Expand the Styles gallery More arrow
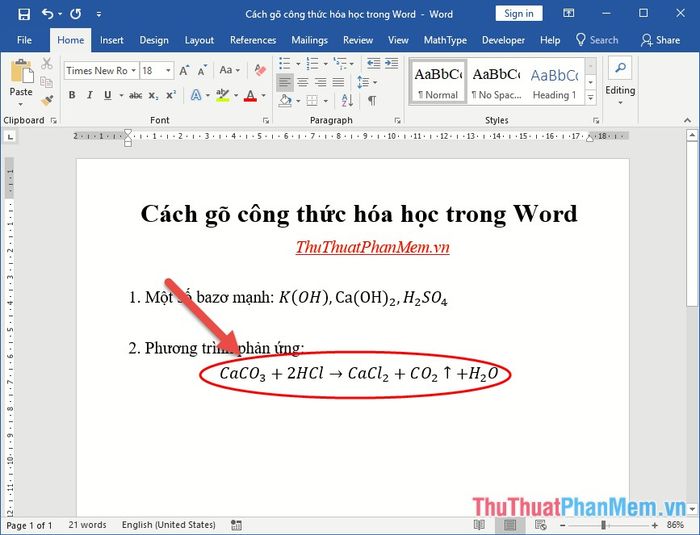The width and height of the screenshot is (700, 535). click(x=590, y=97)
